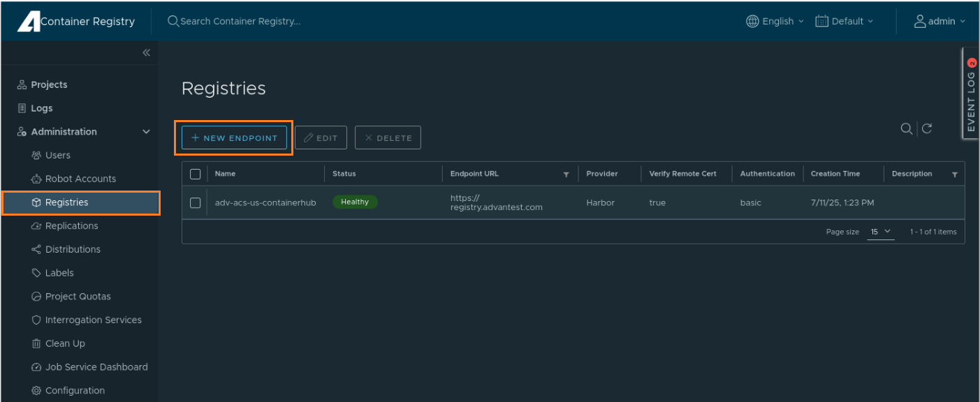Collapse the sidebar with double-chevron icon
The width and height of the screenshot is (980, 402).
coord(146,52)
